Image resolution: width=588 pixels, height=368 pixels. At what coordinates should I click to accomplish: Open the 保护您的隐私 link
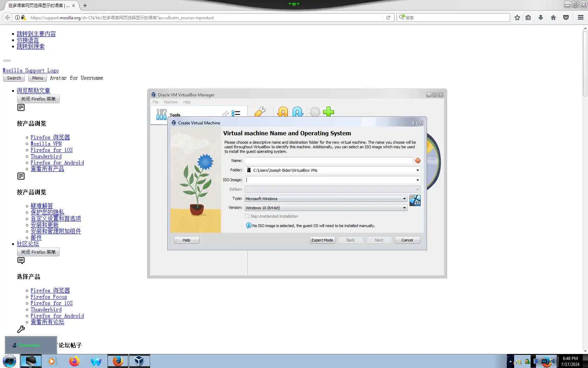47,212
